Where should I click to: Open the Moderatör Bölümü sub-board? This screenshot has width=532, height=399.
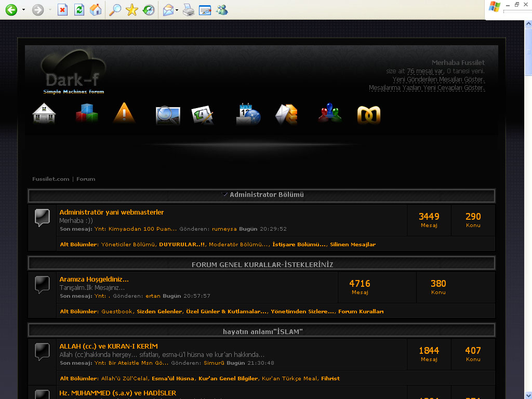click(239, 244)
